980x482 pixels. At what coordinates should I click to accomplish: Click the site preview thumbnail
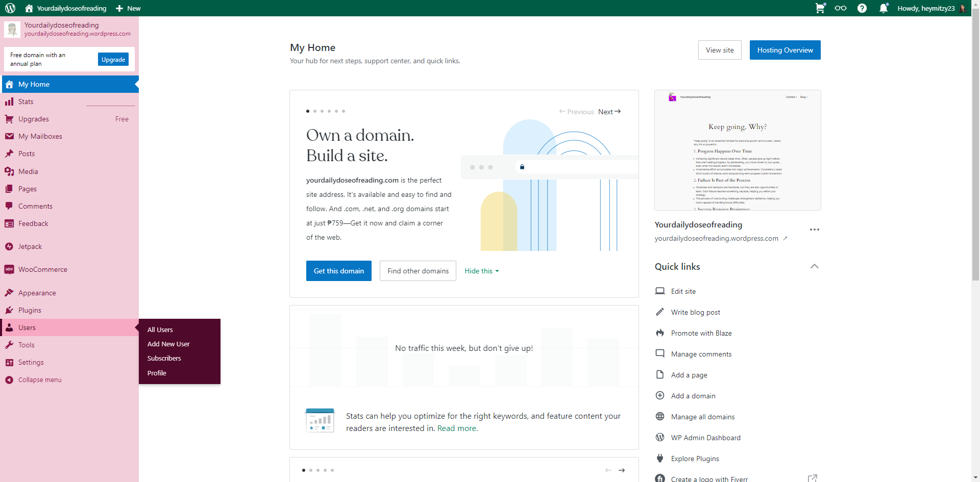(x=738, y=150)
